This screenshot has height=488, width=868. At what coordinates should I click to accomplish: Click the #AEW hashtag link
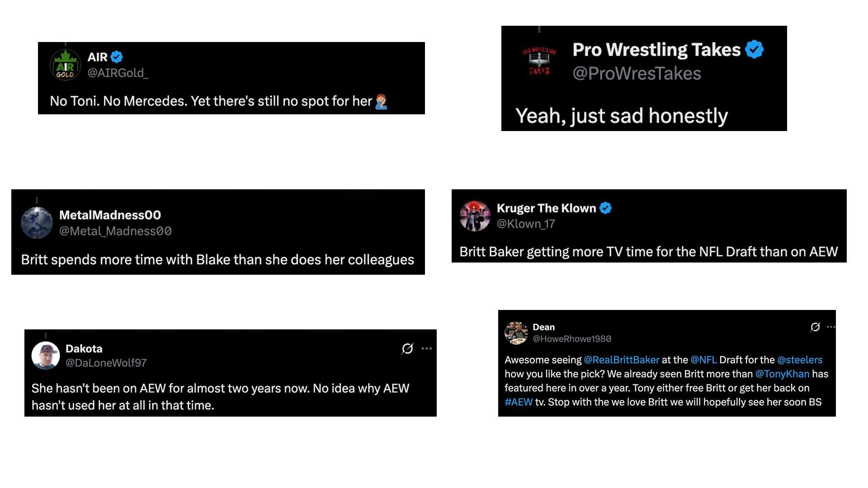coord(518,402)
